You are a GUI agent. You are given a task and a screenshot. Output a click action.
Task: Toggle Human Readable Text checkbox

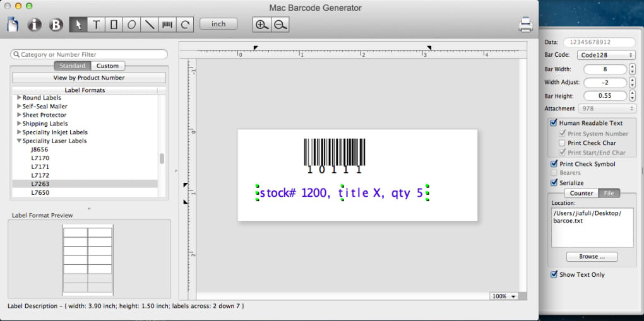[554, 123]
